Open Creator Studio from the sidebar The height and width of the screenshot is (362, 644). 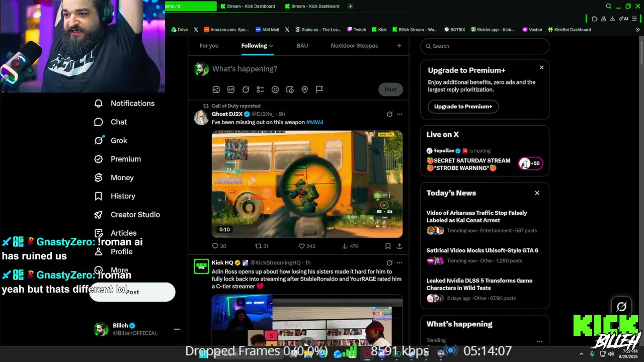(127, 215)
